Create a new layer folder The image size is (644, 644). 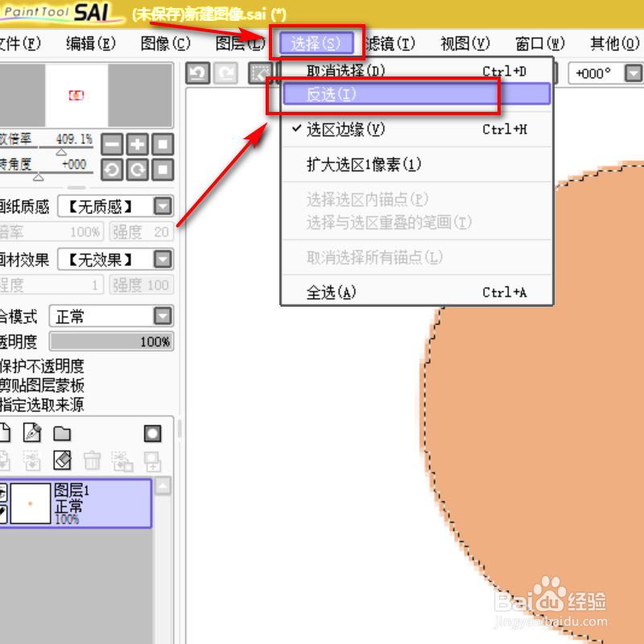62,433
